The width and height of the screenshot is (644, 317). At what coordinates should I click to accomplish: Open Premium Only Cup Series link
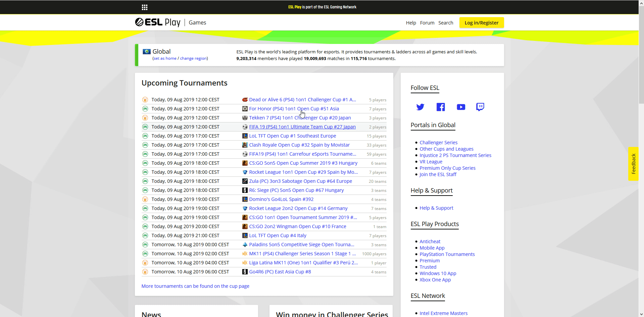[x=447, y=168]
